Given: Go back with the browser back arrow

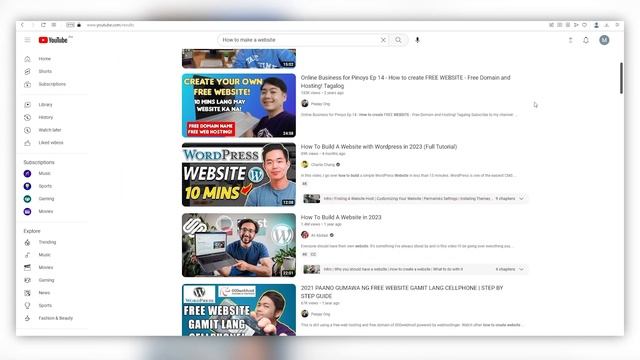Looking at the screenshot, I should [22, 25].
